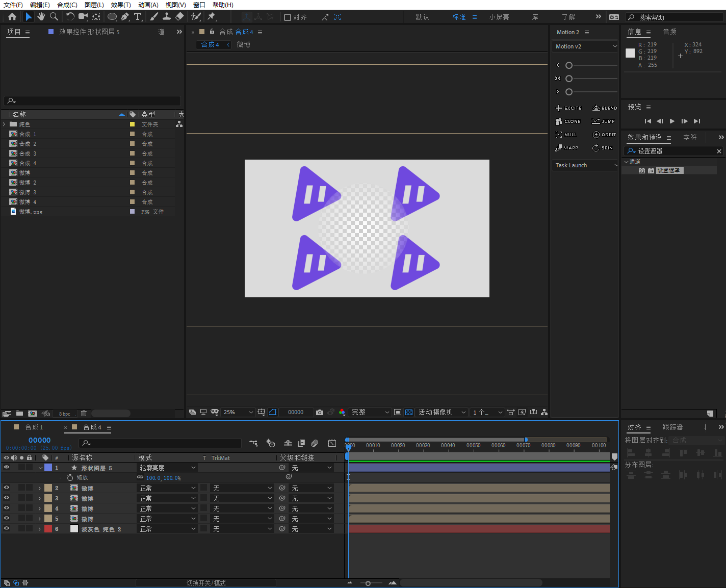Switch to the 合成 1 timeline tab
Screen dimensions: 726x588
(34, 427)
